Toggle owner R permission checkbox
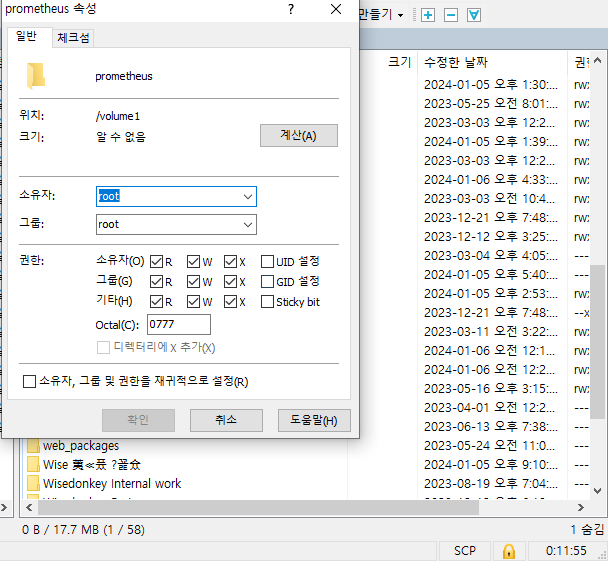608x561 pixels. click(156, 262)
